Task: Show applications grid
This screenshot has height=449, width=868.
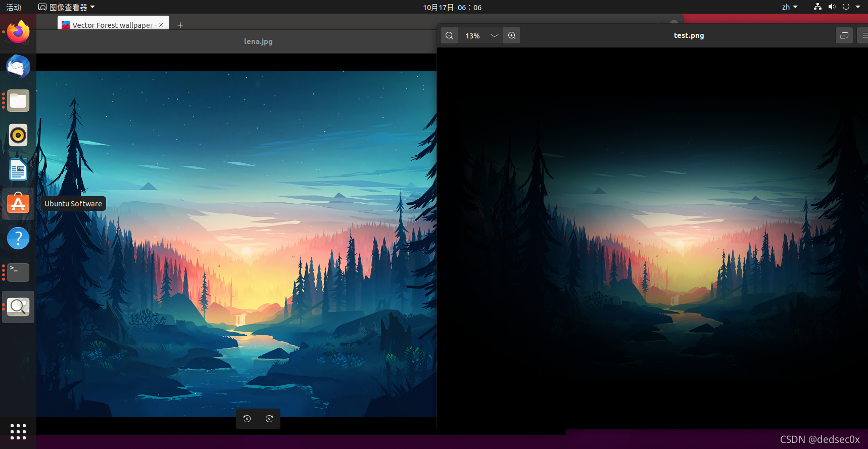Action: coord(18,431)
